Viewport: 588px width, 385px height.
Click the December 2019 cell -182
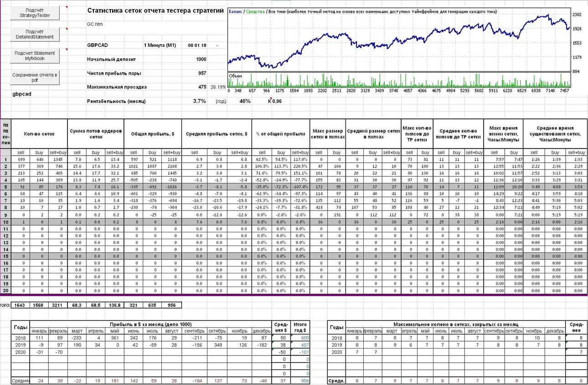click(x=262, y=345)
